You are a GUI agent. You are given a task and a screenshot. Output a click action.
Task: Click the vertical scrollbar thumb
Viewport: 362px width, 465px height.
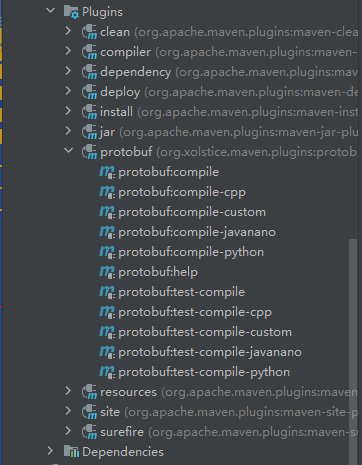click(x=353, y=352)
